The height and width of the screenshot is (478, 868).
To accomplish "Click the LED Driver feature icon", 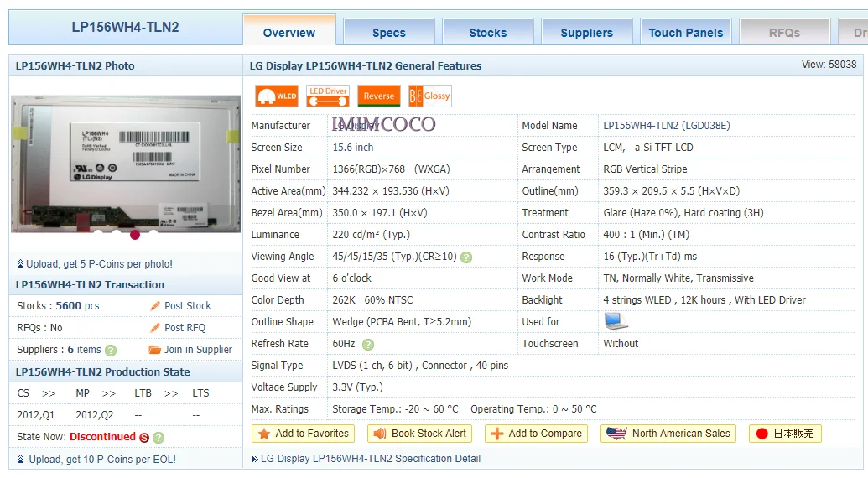I will [x=328, y=96].
